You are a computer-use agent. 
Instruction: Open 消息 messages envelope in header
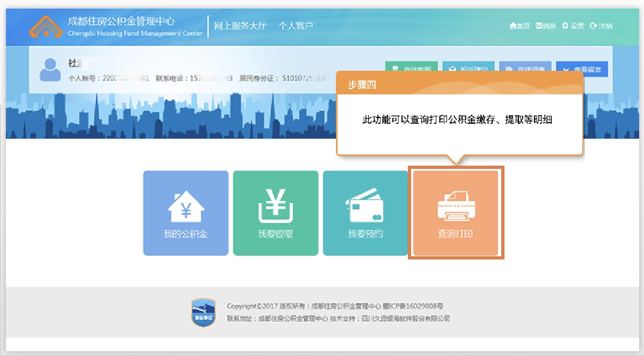tap(546, 26)
